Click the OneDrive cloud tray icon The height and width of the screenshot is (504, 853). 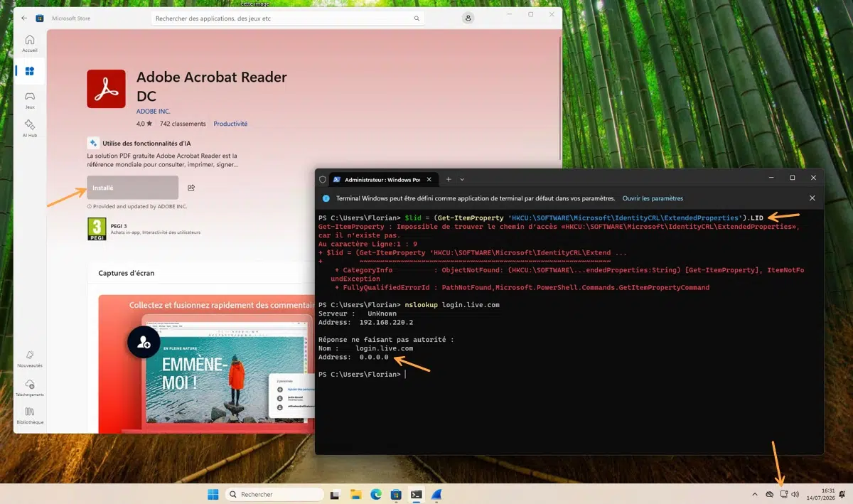point(770,494)
